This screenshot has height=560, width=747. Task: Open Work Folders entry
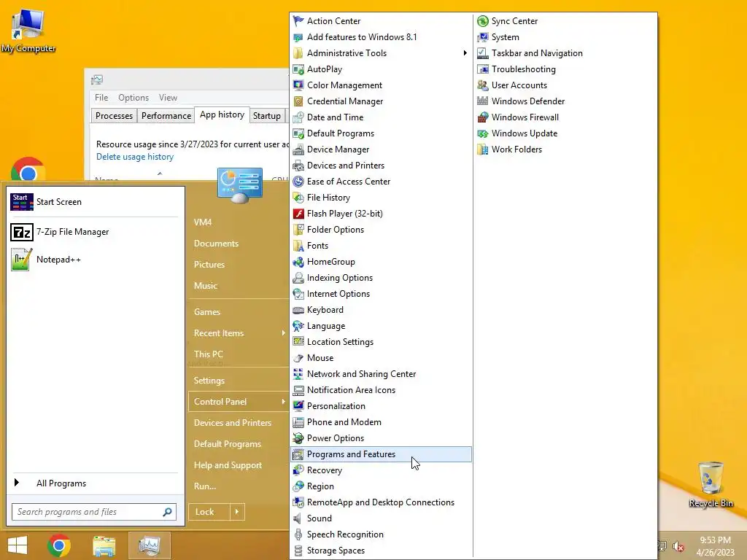[516, 149]
